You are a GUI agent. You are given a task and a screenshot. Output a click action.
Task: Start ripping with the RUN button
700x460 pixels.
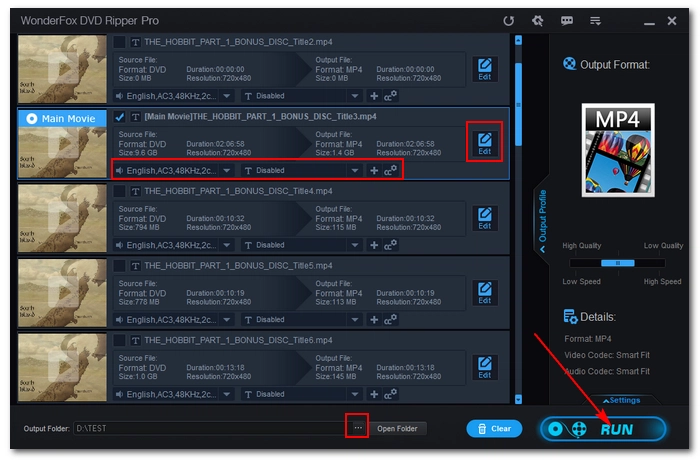pos(603,429)
